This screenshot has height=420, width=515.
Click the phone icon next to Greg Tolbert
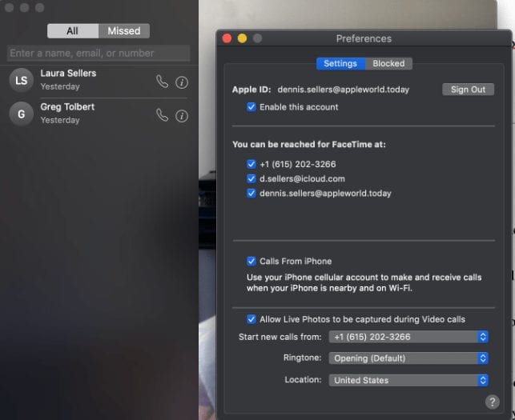coord(162,115)
